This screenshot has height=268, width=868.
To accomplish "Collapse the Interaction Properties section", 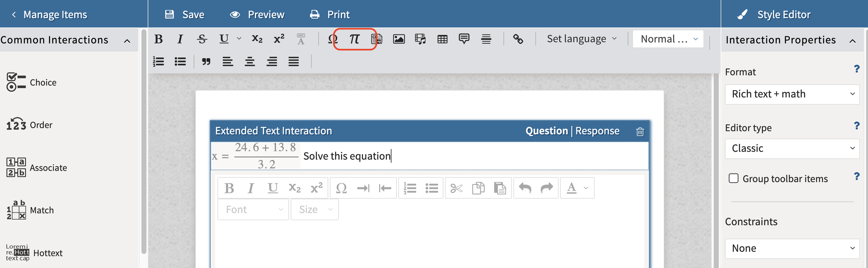I will point(852,41).
